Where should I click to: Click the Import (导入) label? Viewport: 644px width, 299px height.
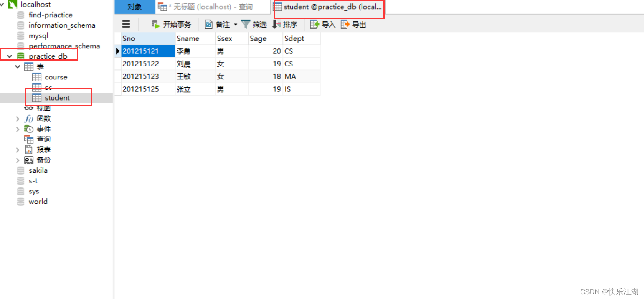329,25
